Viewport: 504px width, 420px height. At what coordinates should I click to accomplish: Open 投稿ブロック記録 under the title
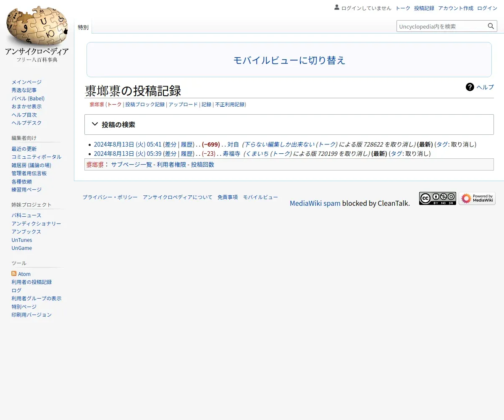click(x=145, y=104)
